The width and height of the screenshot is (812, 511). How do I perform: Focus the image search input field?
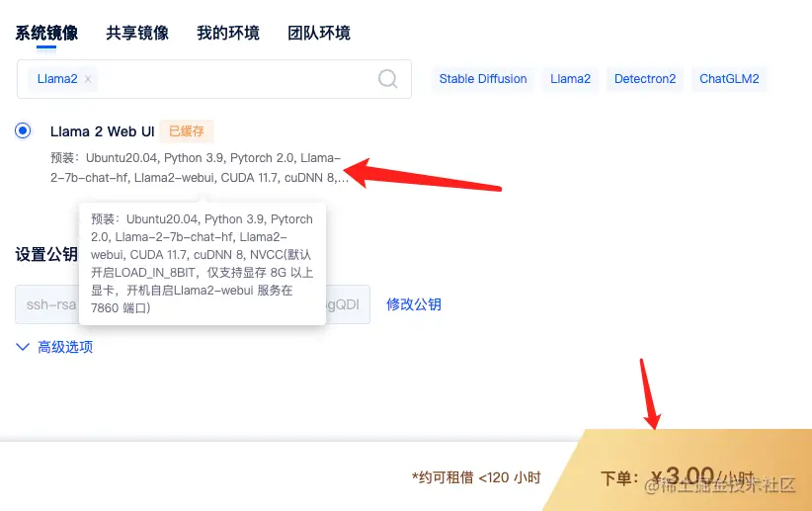214,79
